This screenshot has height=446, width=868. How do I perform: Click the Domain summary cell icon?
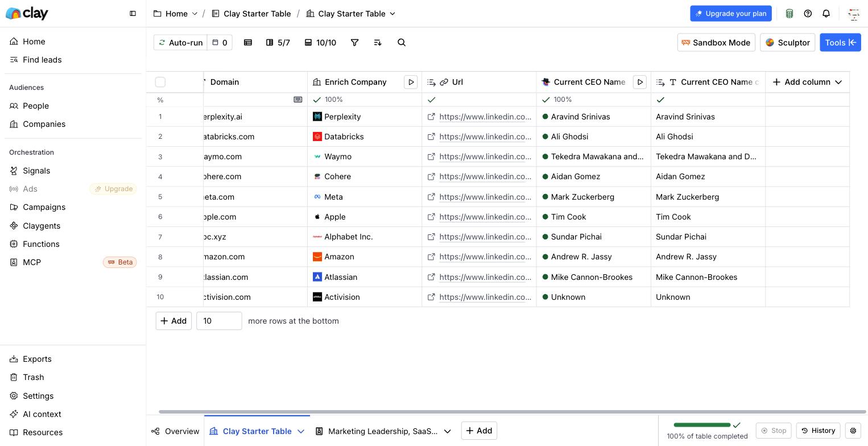click(297, 100)
